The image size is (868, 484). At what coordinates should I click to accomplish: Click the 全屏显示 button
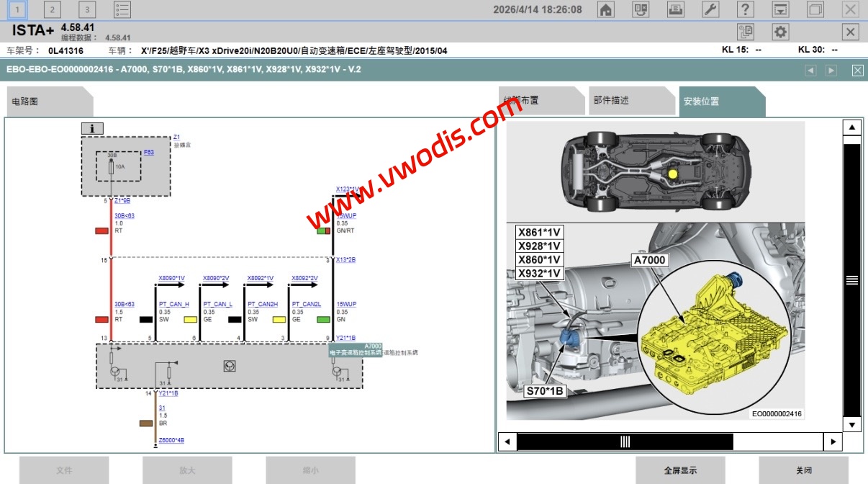(x=679, y=470)
